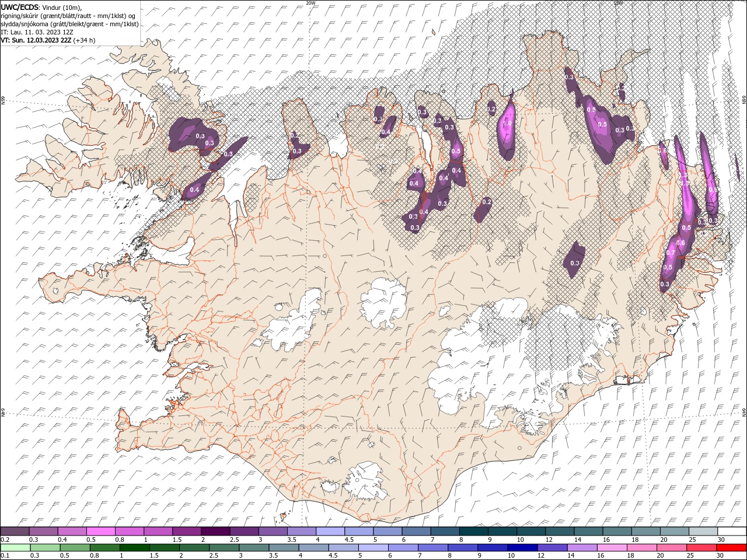The height and width of the screenshot is (560, 747).
Task: Pick the darkest purple 2 snowfall swatch
Action: pos(215,531)
